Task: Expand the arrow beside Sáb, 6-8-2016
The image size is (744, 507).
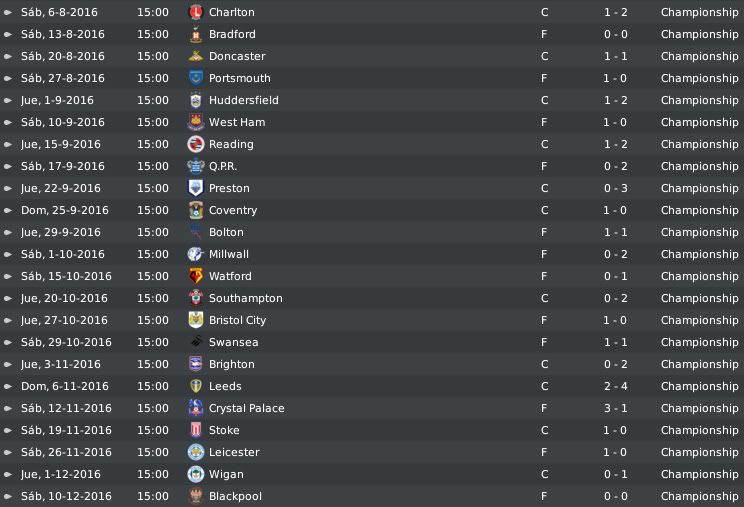Action: 8,12
